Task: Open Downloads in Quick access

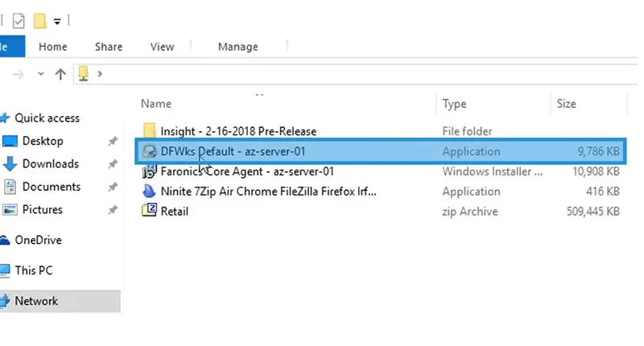Action: click(51, 164)
